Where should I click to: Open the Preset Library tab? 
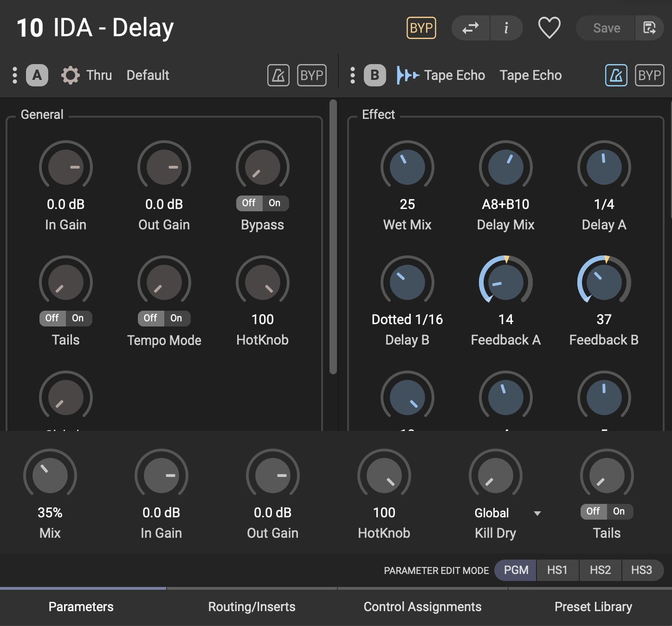(593, 607)
